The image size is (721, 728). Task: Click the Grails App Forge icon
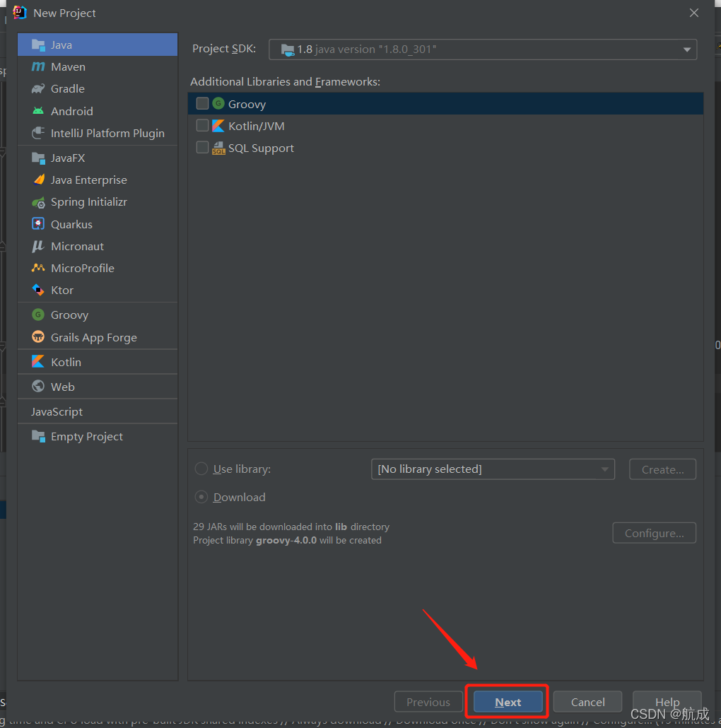tap(38, 336)
